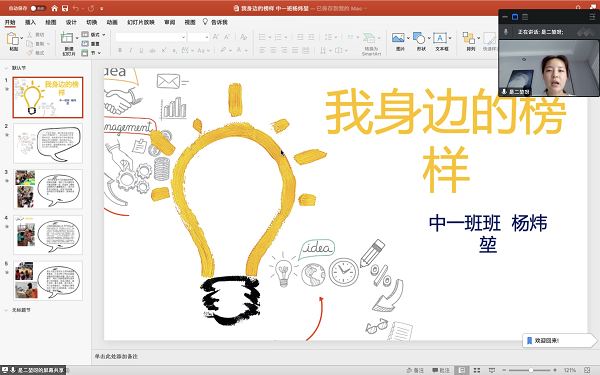Image resolution: width=600 pixels, height=375 pixels.
Task: Click the zoom slider handle
Action: point(531,370)
